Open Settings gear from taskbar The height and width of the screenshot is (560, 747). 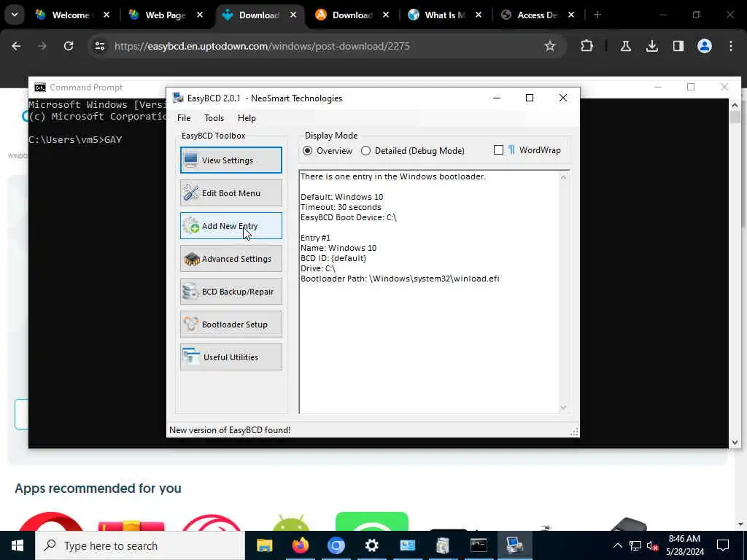click(371, 545)
